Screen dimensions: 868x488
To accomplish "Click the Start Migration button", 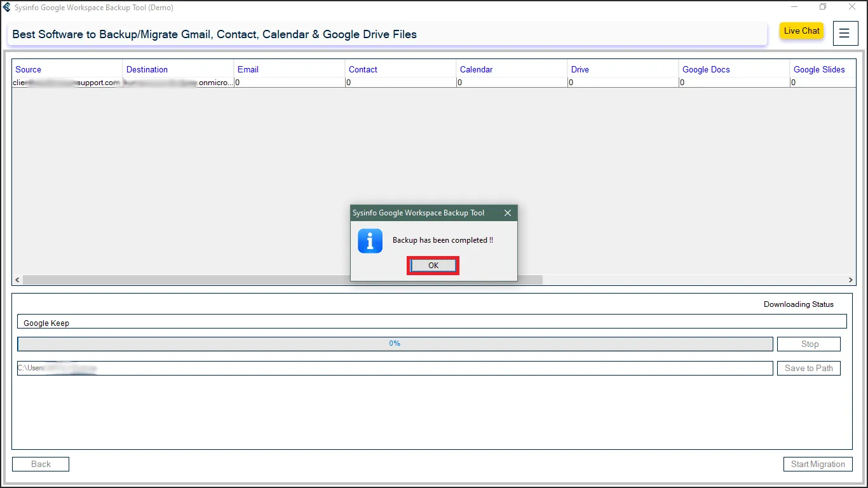I will [x=818, y=464].
